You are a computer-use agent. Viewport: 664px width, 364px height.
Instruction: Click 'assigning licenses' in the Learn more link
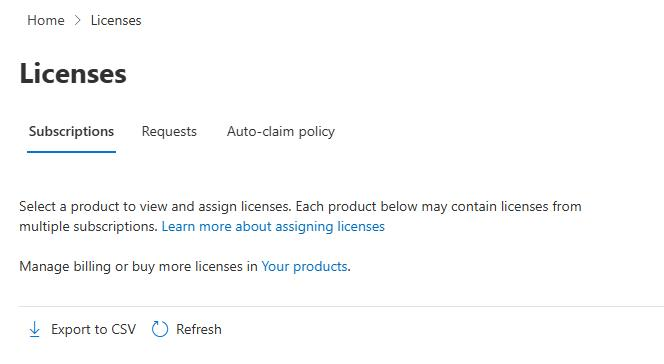[x=330, y=226]
